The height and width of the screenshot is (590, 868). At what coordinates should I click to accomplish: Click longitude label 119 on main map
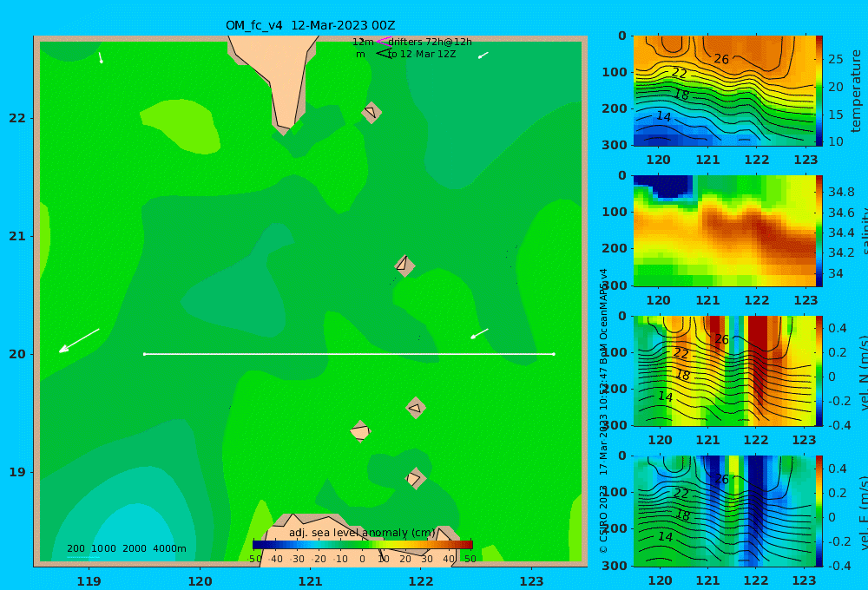[89, 581]
